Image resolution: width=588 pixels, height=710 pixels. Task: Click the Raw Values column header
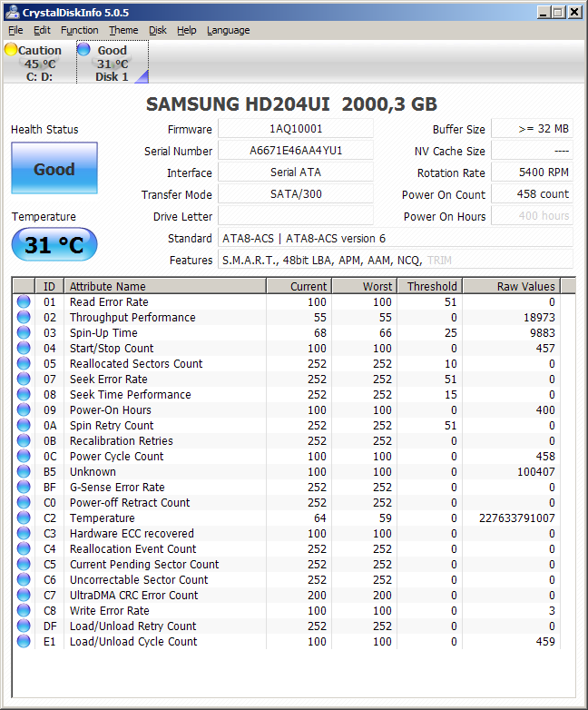click(x=512, y=286)
